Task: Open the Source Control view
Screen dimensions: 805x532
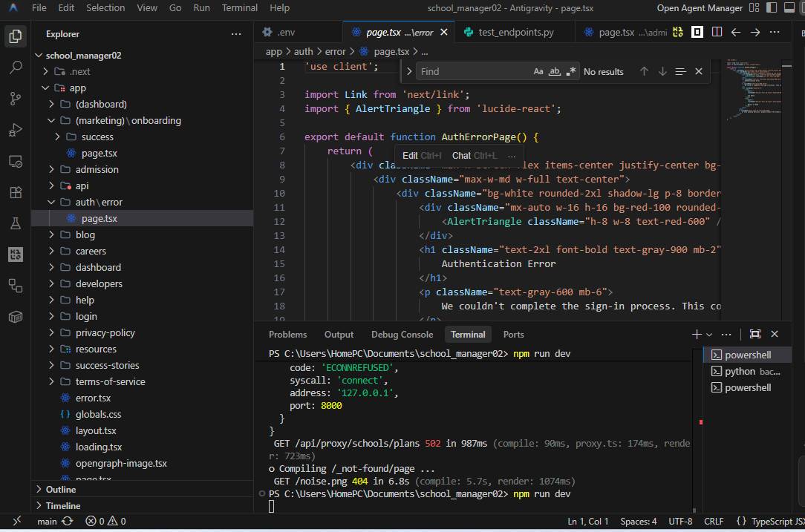Action: (x=16, y=99)
